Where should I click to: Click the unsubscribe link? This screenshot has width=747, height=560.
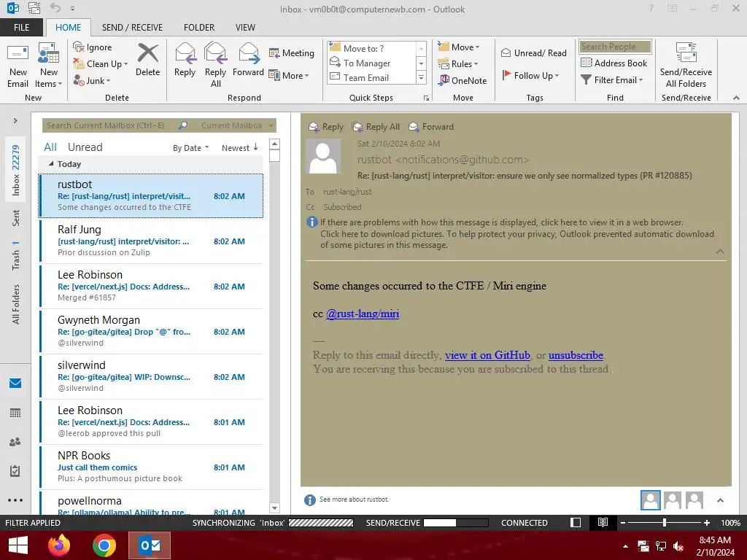(576, 355)
